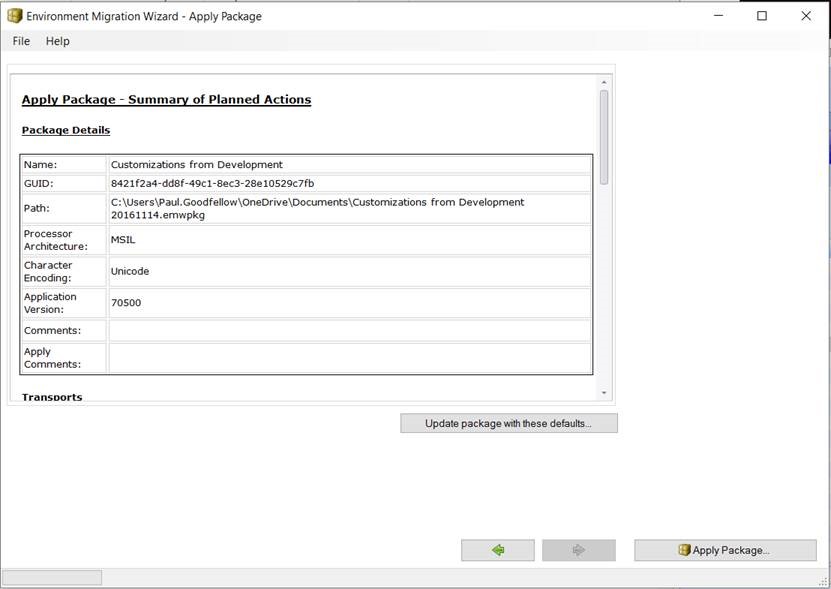This screenshot has width=831, height=589.
Task: Open the File menu
Action: tap(21, 41)
